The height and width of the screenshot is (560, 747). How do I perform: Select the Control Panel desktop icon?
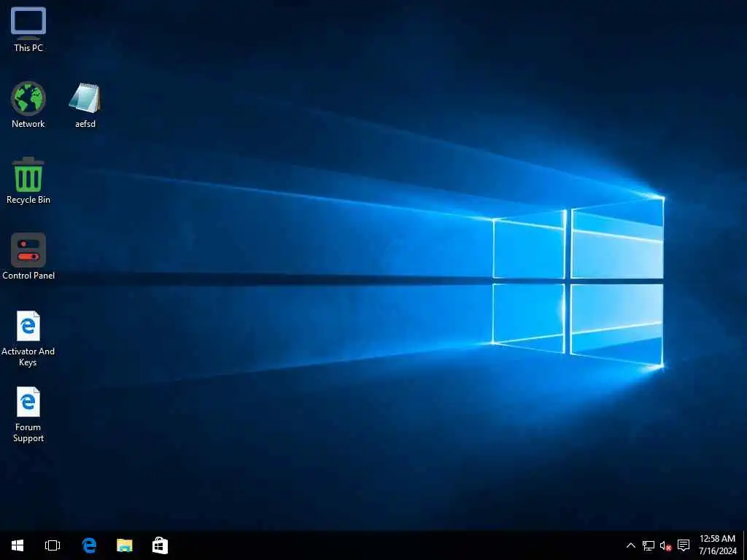tap(28, 250)
